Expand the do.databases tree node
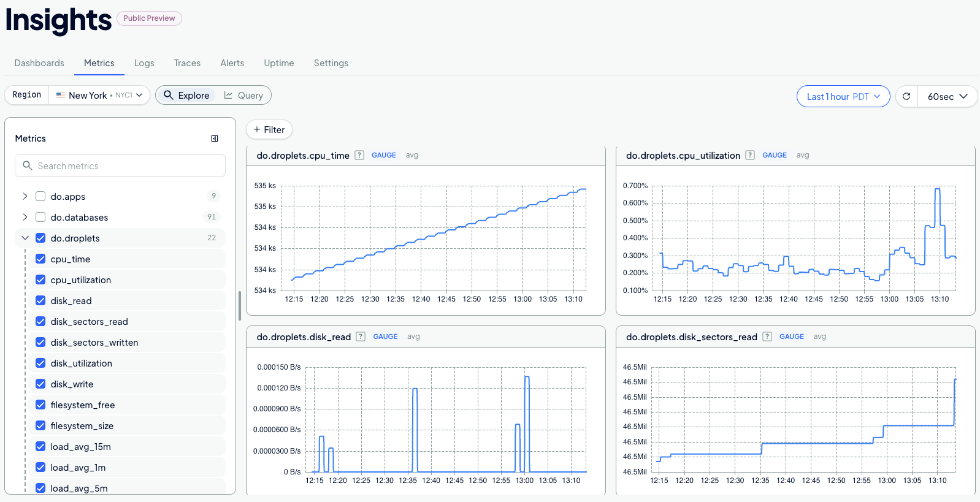 [x=25, y=217]
